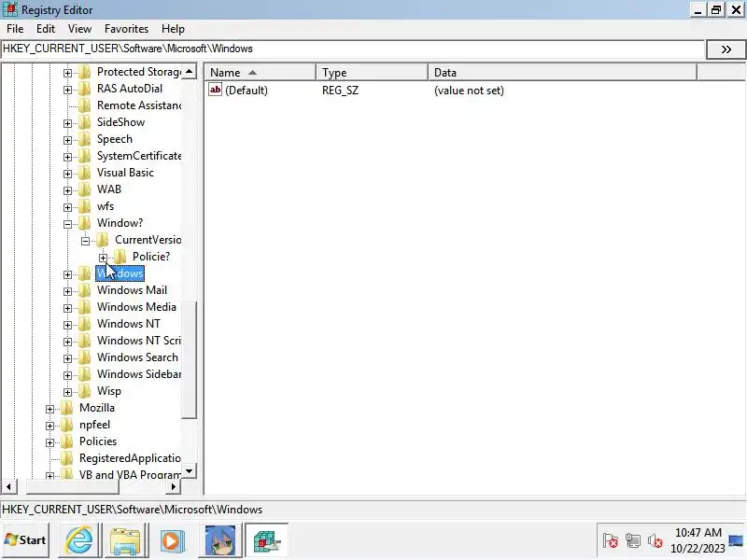Select the CurrentVersion folder icon
Image resolution: width=747 pixels, height=560 pixels.
coord(103,240)
